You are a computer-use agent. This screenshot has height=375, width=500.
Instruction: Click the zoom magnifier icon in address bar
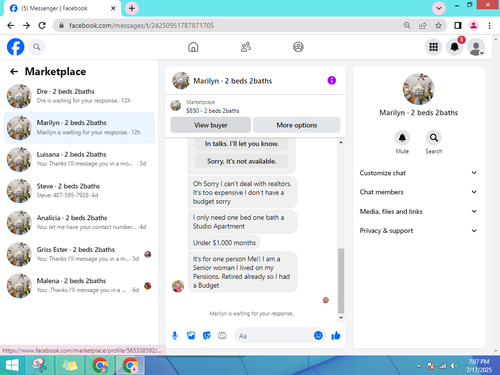coord(407,25)
